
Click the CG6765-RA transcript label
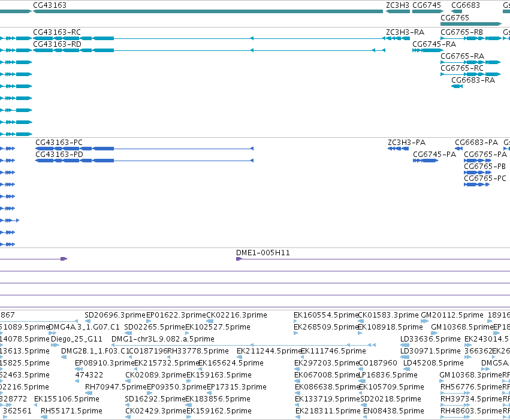pos(462,56)
